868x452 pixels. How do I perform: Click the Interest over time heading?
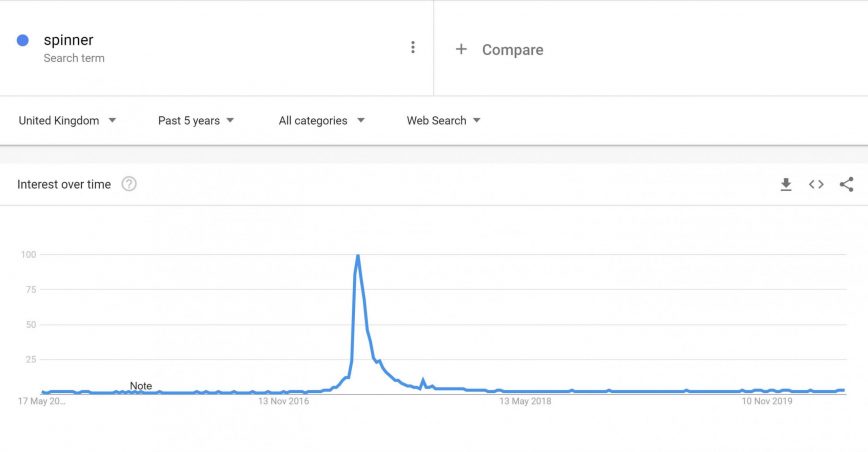pyautogui.click(x=64, y=184)
